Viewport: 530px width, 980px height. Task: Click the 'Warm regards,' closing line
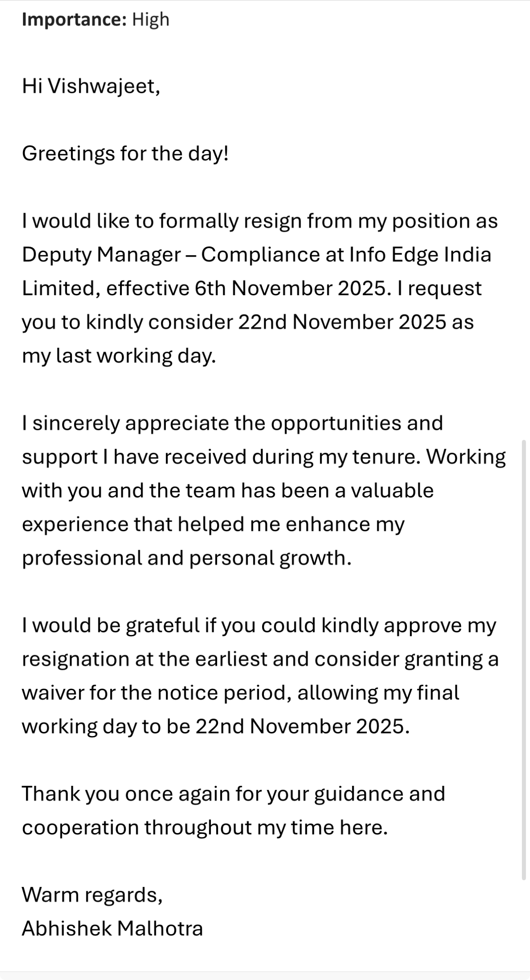point(92,895)
